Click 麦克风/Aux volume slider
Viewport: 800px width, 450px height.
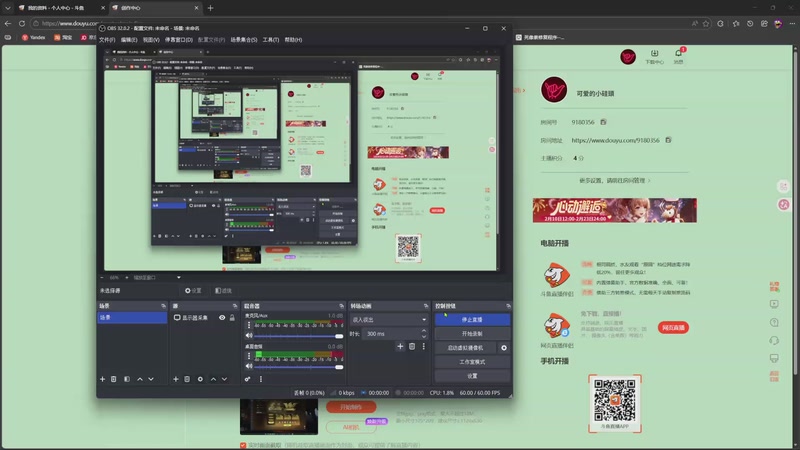(x=298, y=336)
